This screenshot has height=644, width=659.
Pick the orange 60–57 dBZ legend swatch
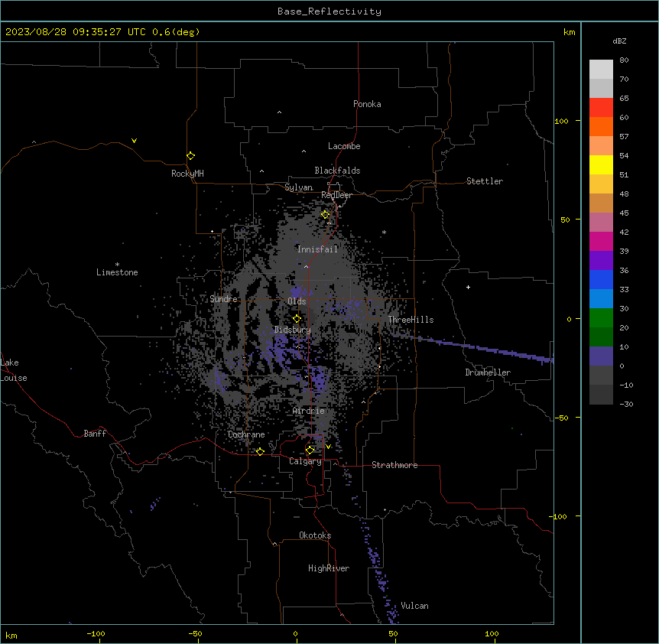click(x=601, y=126)
